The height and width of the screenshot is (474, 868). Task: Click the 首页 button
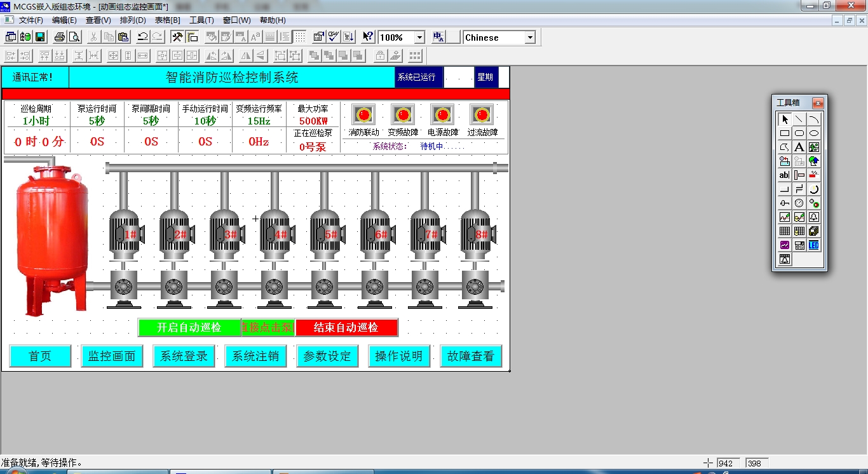[x=40, y=356]
